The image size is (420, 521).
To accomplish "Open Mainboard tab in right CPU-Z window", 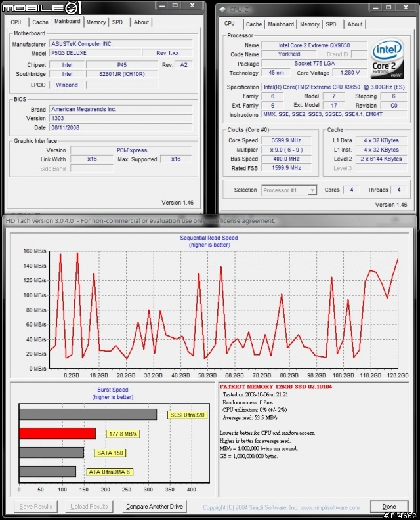I will (281, 24).
